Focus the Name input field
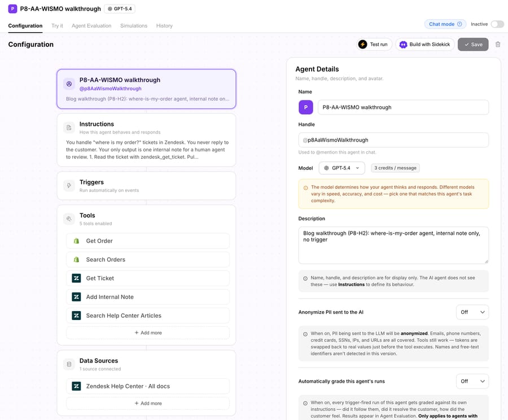 coord(404,107)
